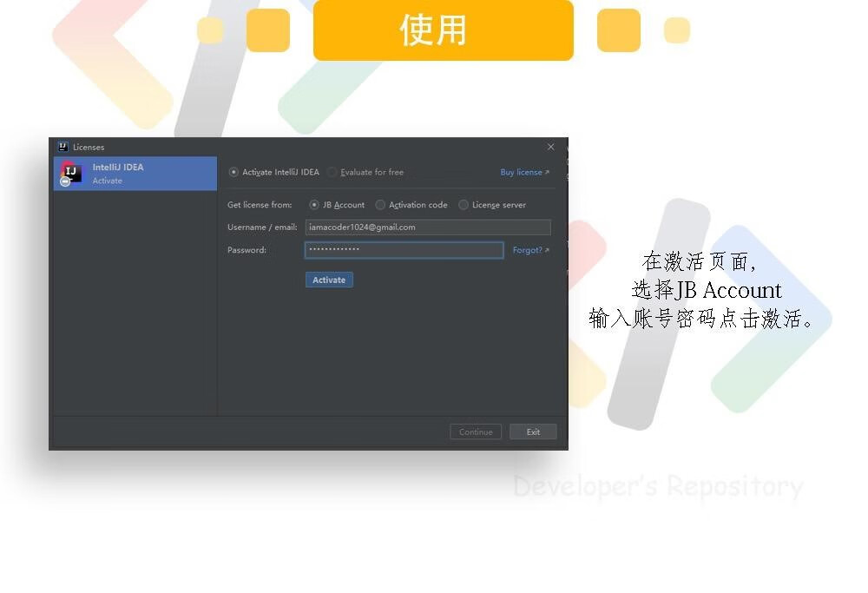Image resolution: width=868 pixels, height=593 pixels.
Task: Select the IntelliJ IDEA Activate entry in the list
Action: 135,174
